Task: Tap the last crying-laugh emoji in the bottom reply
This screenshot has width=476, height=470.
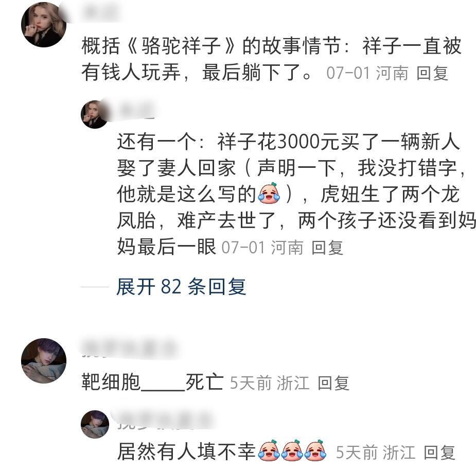Action: pos(315,450)
